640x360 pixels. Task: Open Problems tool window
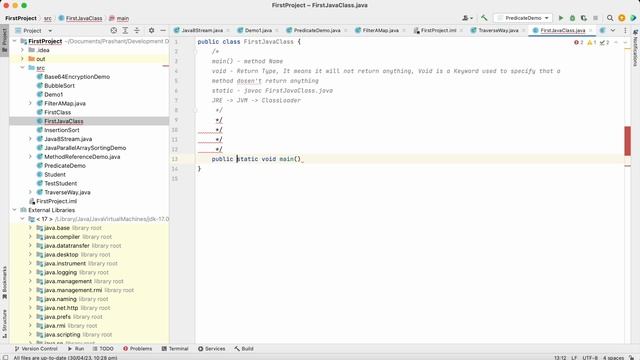click(x=138, y=349)
